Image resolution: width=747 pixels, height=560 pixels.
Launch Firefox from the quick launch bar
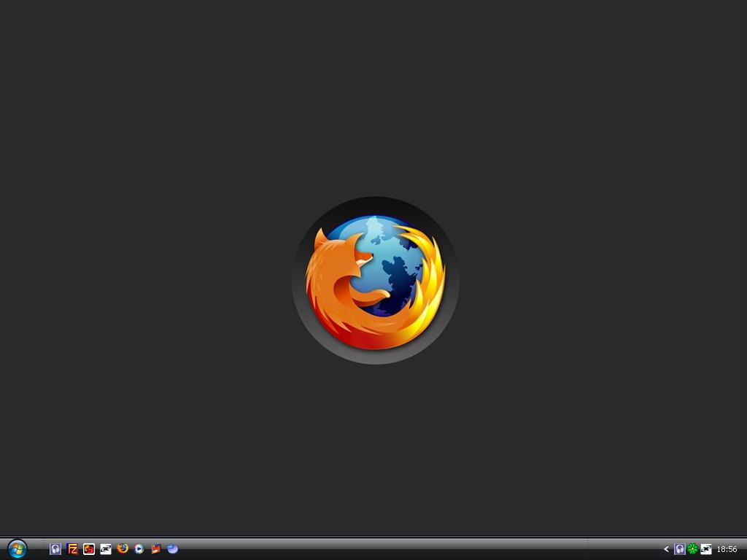point(123,548)
